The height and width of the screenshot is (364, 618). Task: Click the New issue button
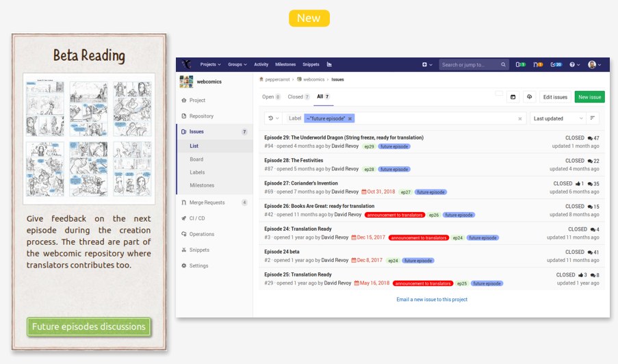[589, 97]
